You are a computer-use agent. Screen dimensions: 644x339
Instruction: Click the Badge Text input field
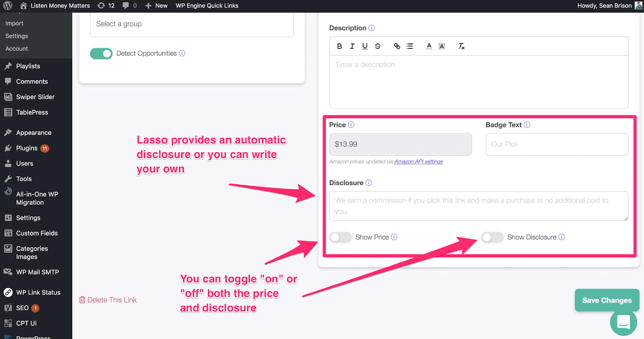557,145
